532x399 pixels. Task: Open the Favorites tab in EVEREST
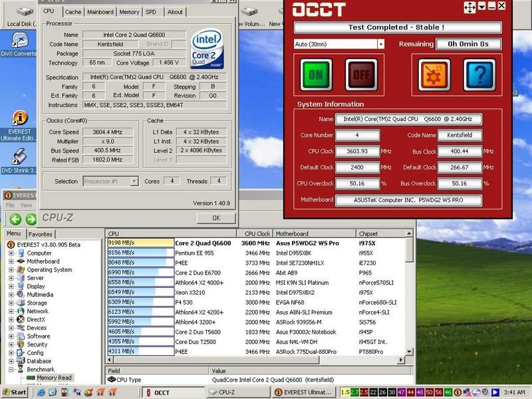click(x=41, y=234)
